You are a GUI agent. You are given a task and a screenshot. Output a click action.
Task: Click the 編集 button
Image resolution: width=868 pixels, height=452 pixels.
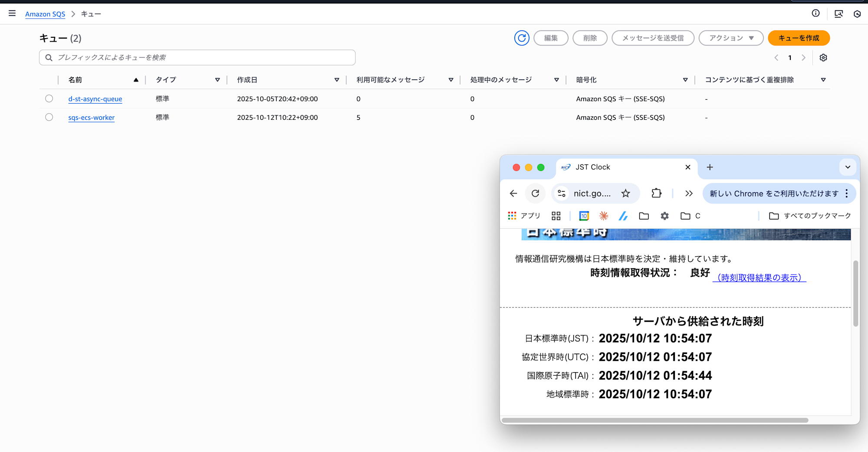click(x=551, y=38)
